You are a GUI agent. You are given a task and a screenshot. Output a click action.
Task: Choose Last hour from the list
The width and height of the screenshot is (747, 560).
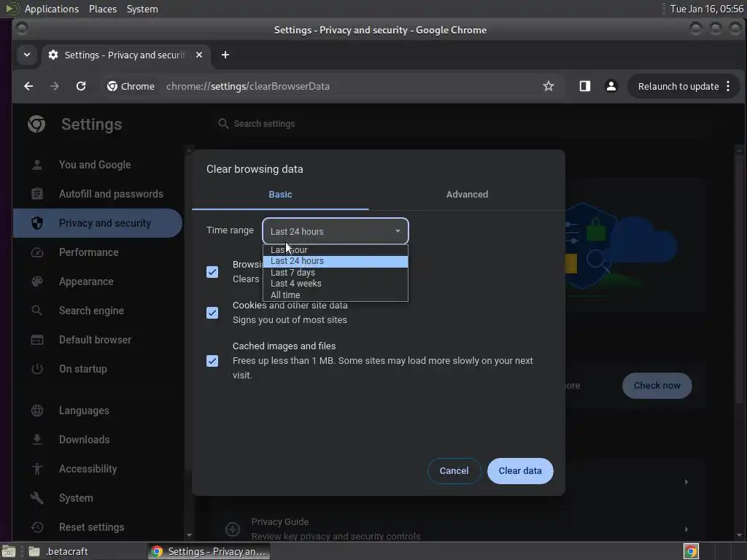336,249
